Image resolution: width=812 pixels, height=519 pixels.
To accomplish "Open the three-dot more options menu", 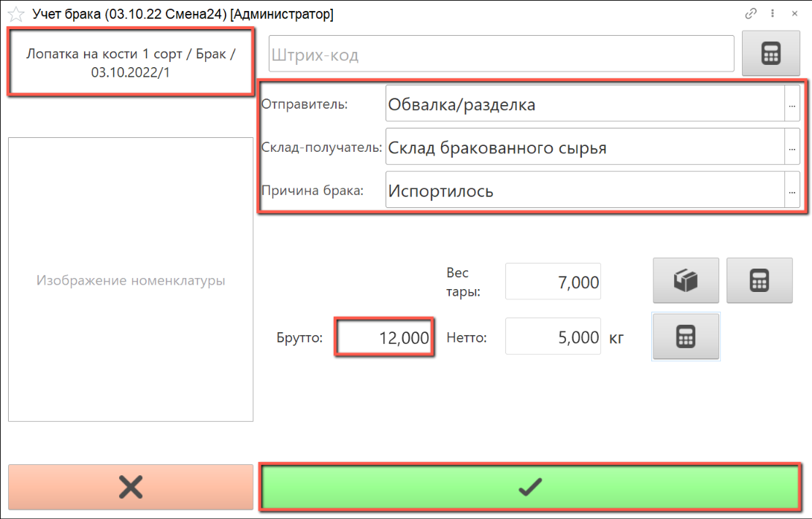I will click(772, 13).
